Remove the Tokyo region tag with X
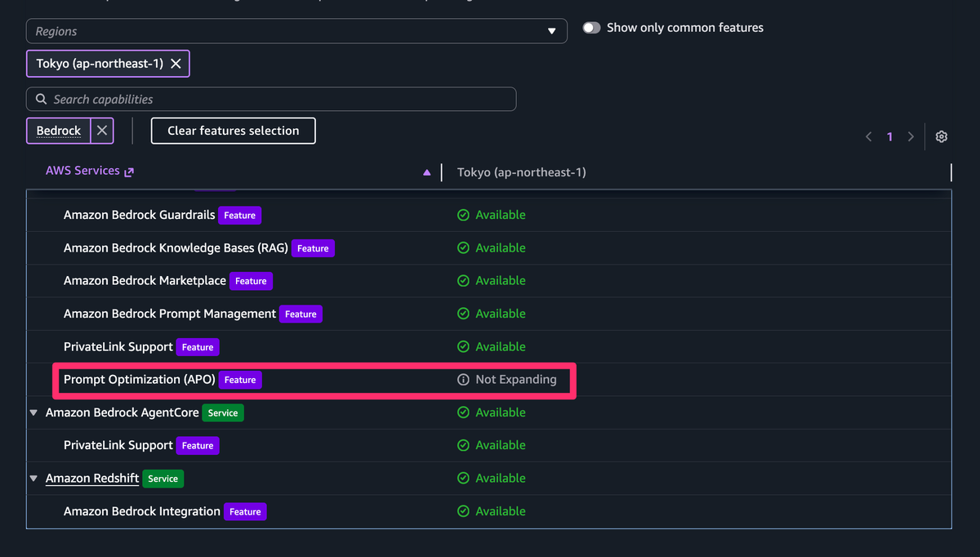The image size is (980, 557). [176, 64]
